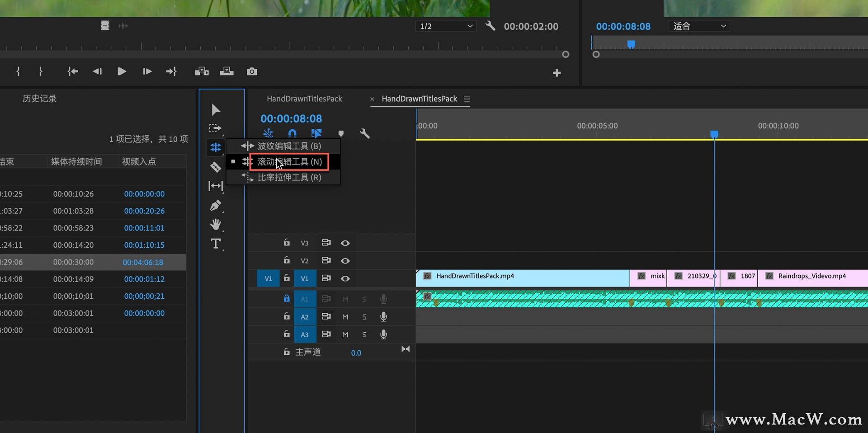This screenshot has width=868, height=433.
Task: Toggle linked selection in timeline
Action: tap(316, 133)
